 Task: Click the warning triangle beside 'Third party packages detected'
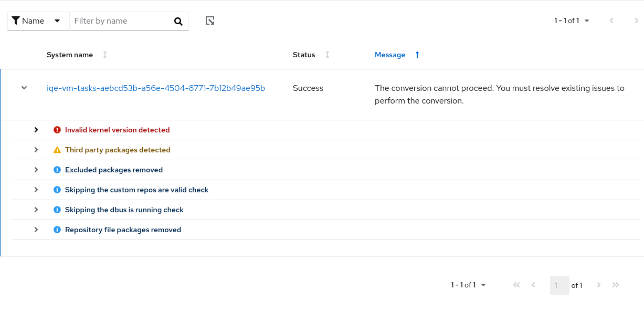pyautogui.click(x=57, y=150)
